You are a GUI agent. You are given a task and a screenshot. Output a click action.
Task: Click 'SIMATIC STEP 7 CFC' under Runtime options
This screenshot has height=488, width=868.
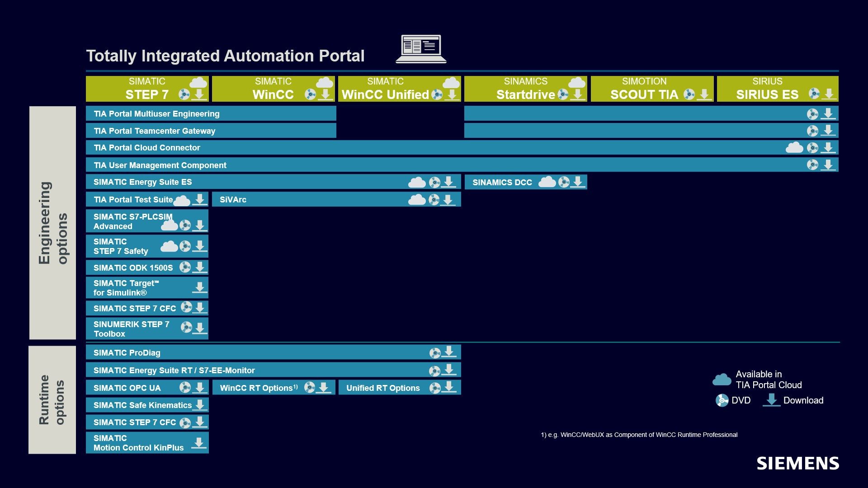[x=135, y=422]
